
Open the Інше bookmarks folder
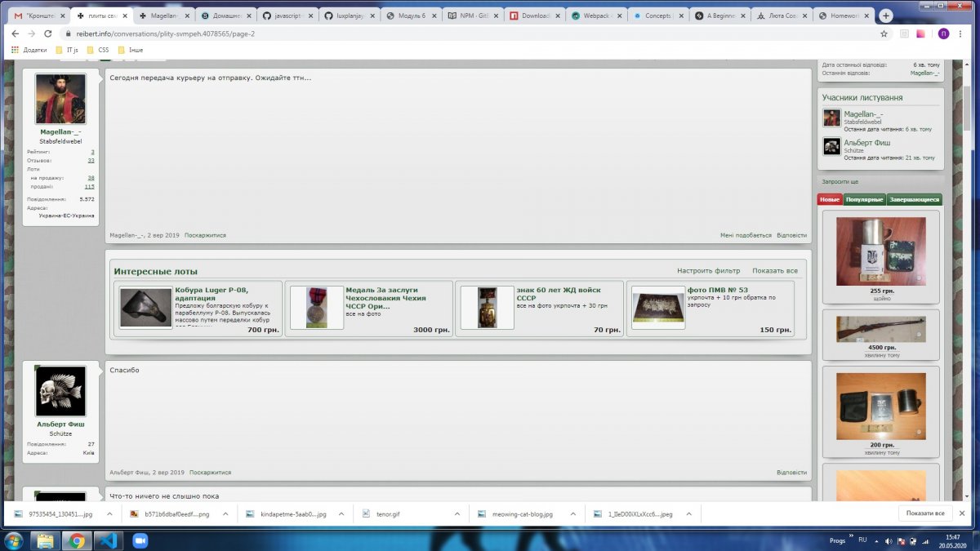131,50
